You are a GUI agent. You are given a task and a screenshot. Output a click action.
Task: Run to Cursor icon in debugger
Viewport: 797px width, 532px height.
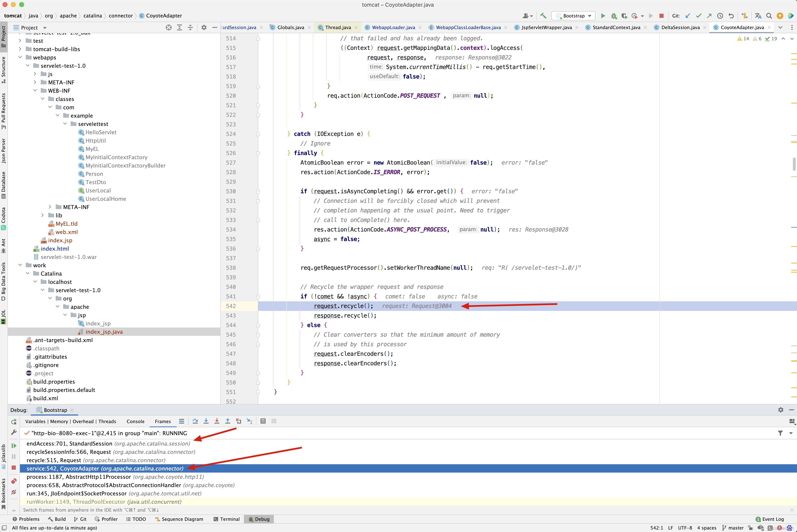[249, 421]
